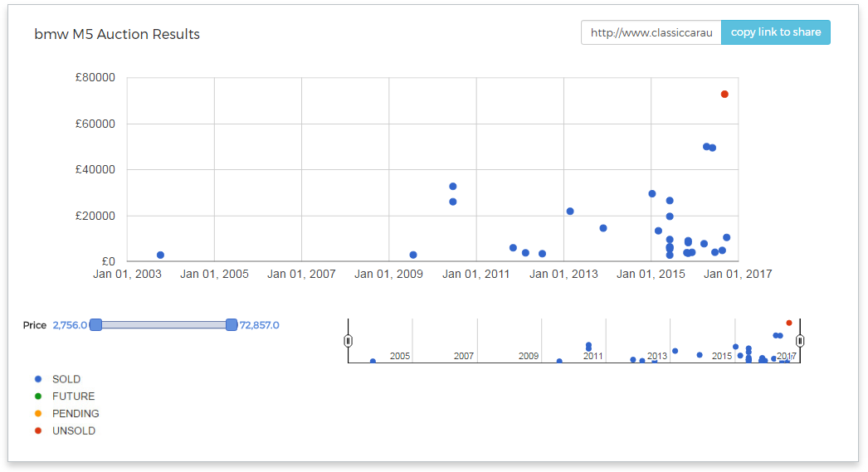Click the 2003 data point near £0
The width and height of the screenshot is (868, 472).
click(x=160, y=255)
